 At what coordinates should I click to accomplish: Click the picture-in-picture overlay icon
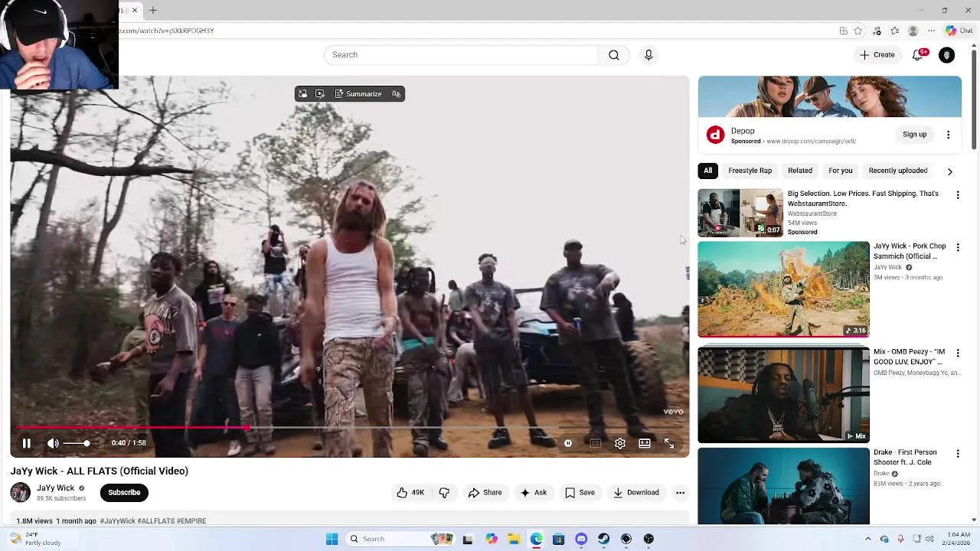click(302, 94)
